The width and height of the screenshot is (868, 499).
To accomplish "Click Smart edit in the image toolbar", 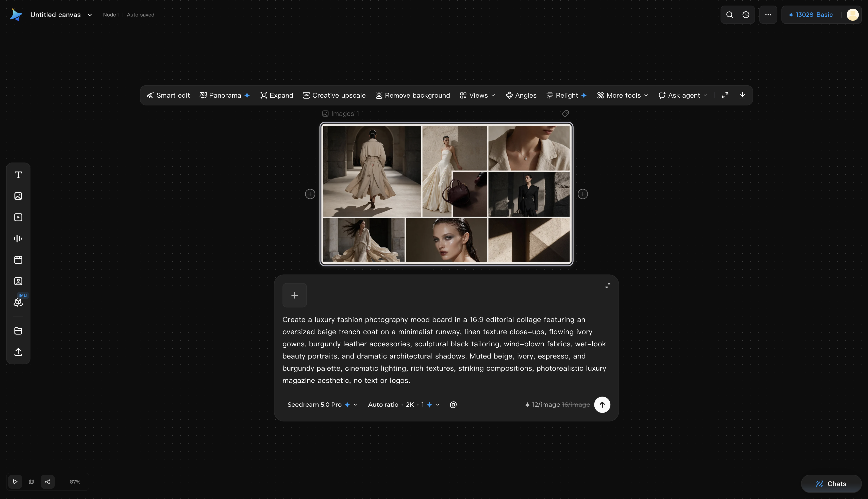I will (x=168, y=95).
